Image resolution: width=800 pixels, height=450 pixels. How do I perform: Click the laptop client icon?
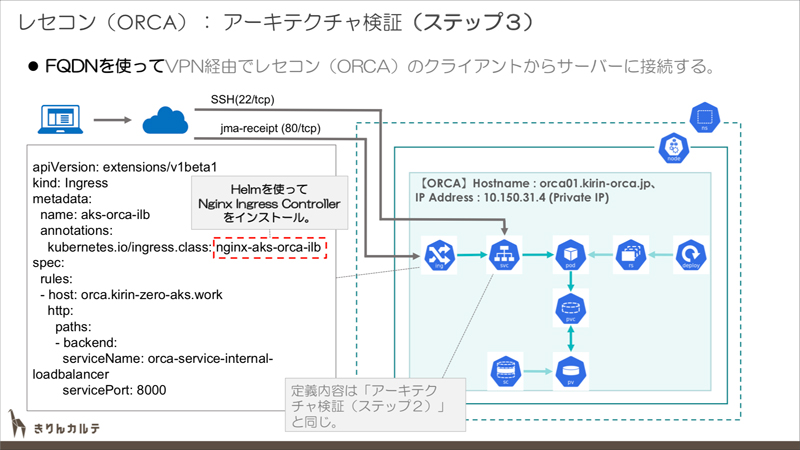61,119
